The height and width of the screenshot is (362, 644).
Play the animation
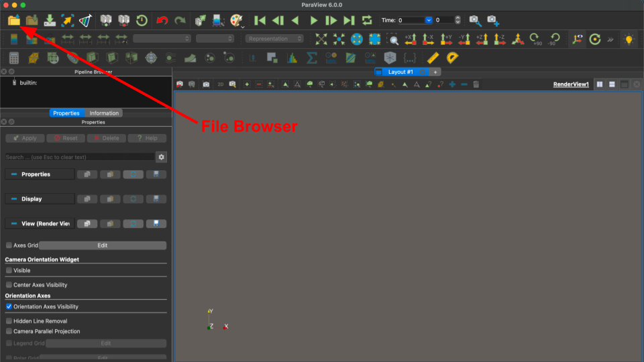click(x=313, y=20)
